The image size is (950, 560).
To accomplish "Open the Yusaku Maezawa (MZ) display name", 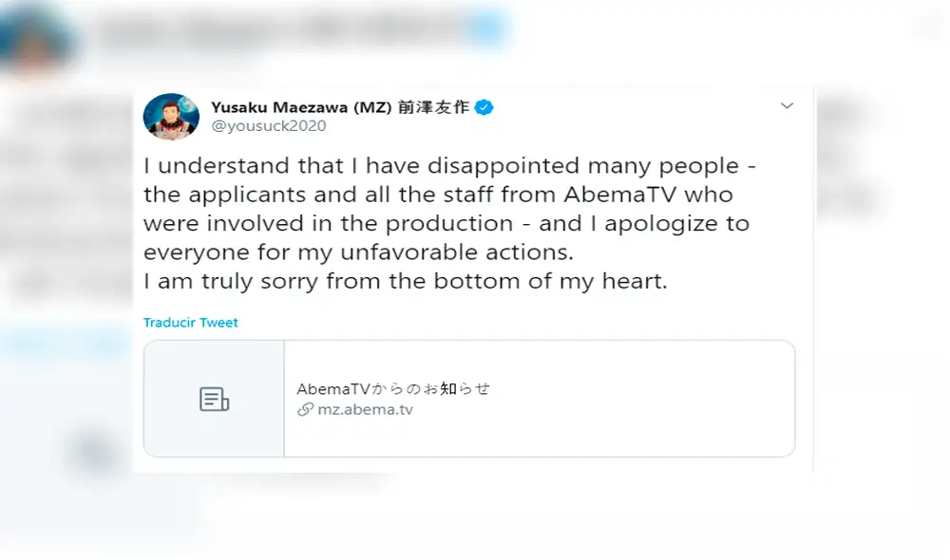I will point(294,107).
